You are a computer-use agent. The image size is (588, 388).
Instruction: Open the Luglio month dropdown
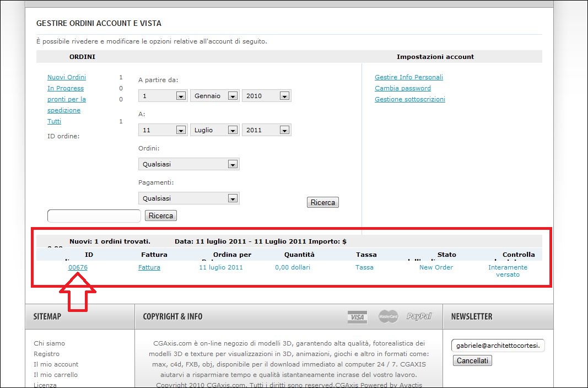pos(214,130)
